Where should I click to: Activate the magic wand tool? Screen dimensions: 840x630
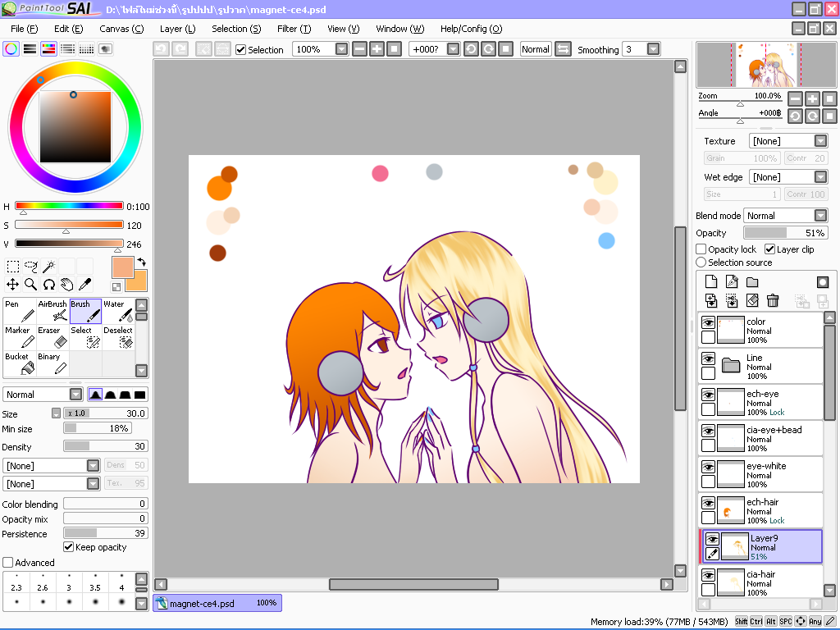[x=48, y=267]
